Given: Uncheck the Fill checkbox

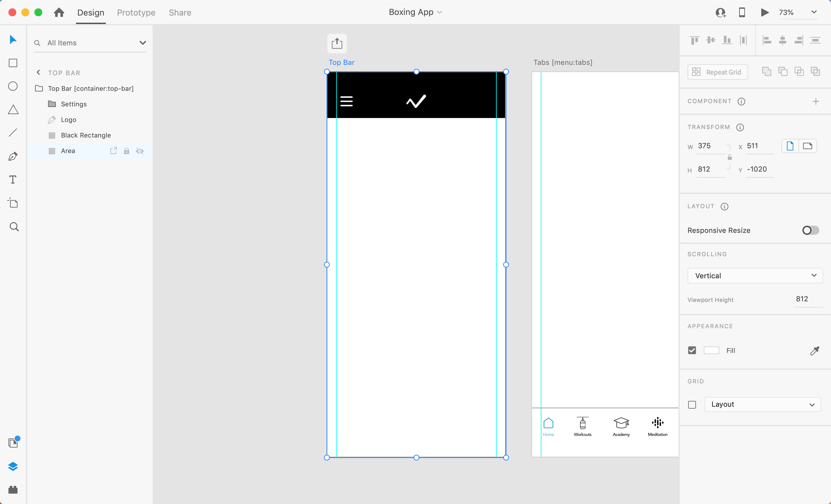Looking at the screenshot, I should (x=692, y=350).
